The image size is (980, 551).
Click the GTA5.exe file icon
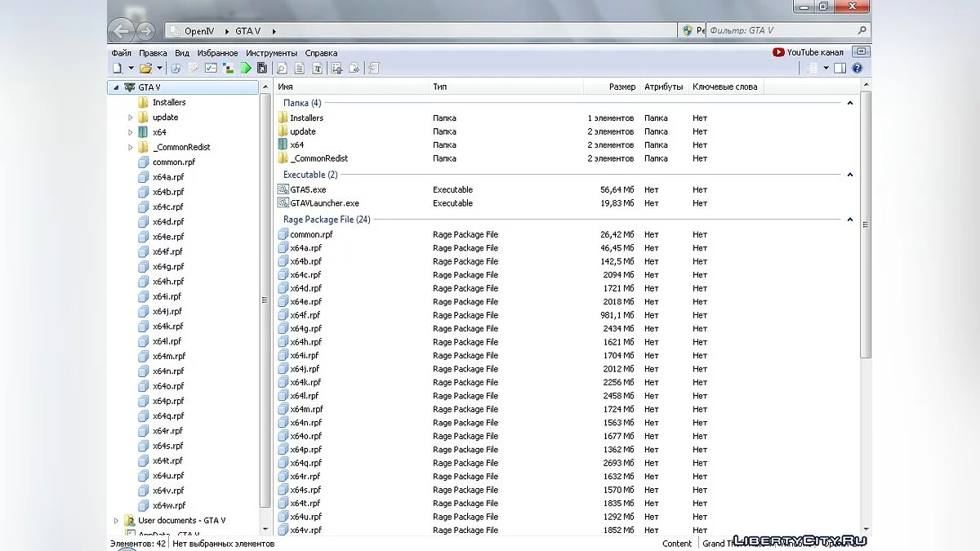[x=283, y=189]
